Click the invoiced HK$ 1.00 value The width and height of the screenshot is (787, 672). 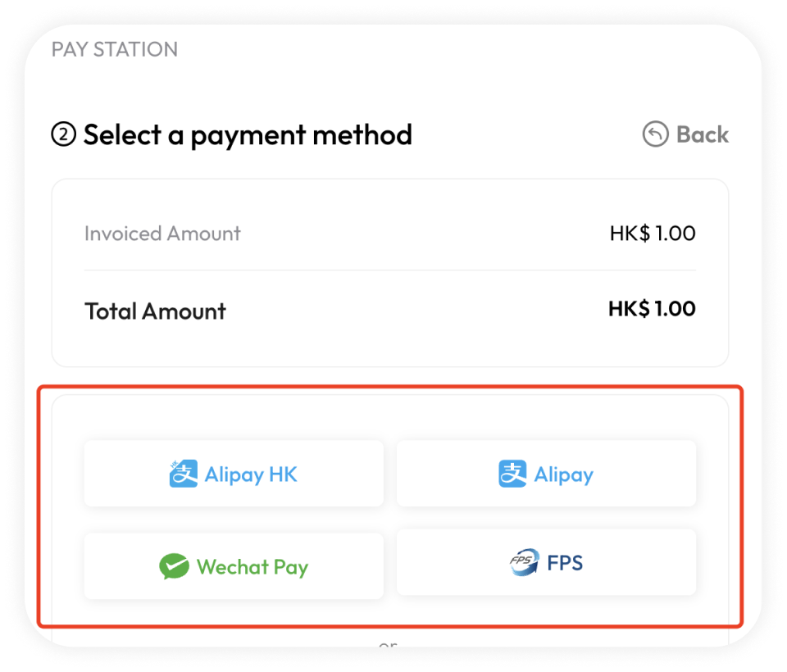point(653,234)
